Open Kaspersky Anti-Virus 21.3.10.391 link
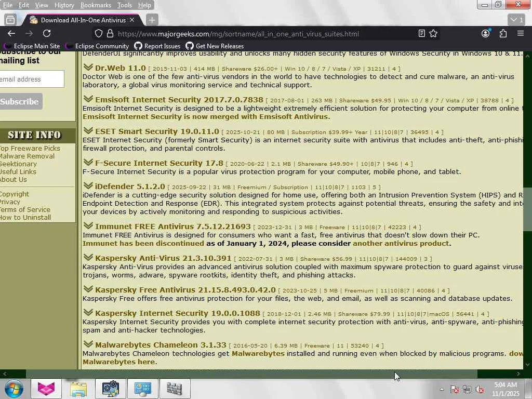Viewport: 532px width, 399px height. pos(163,258)
